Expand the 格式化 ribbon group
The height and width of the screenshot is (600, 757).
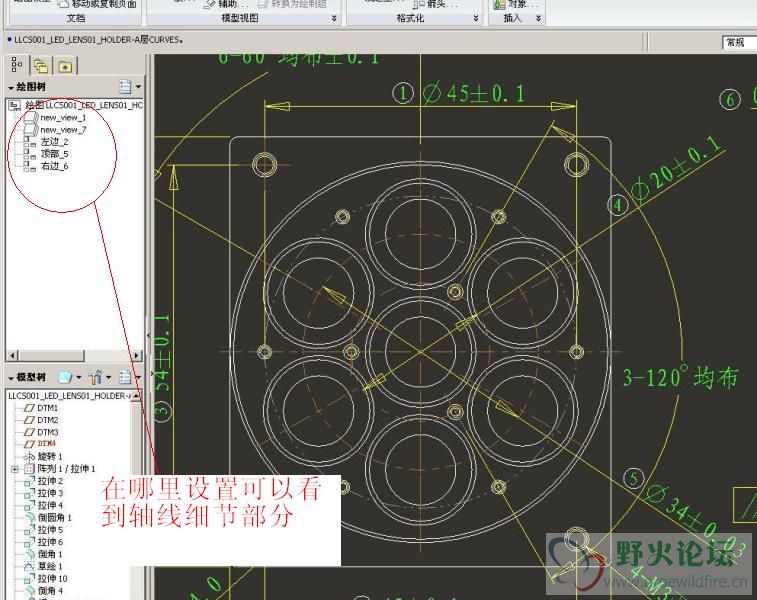tap(476, 18)
